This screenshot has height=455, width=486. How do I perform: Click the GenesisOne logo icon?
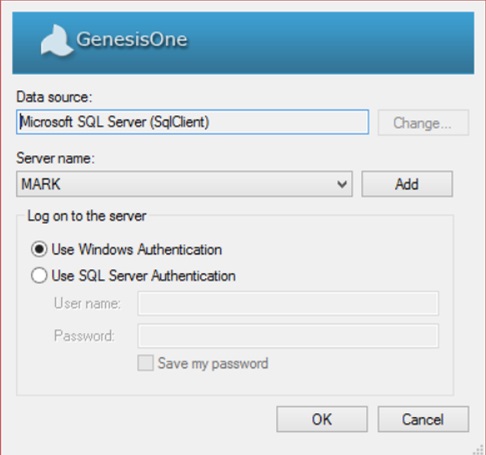(57, 40)
